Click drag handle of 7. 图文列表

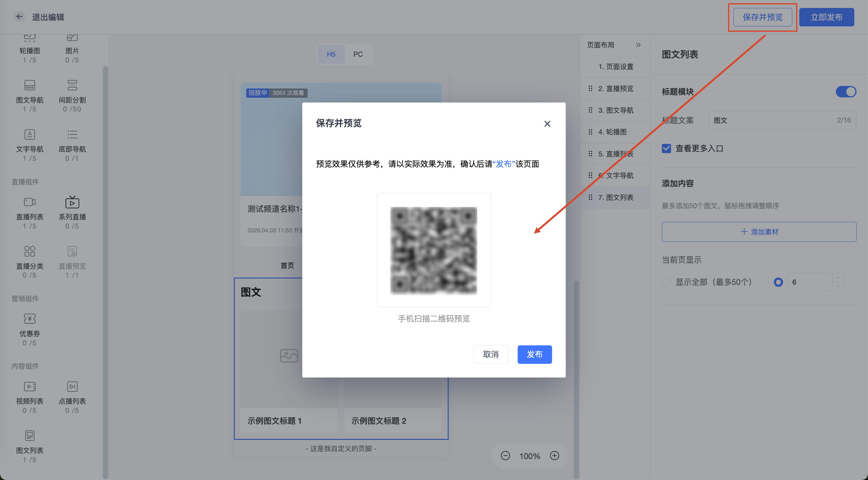pos(590,197)
